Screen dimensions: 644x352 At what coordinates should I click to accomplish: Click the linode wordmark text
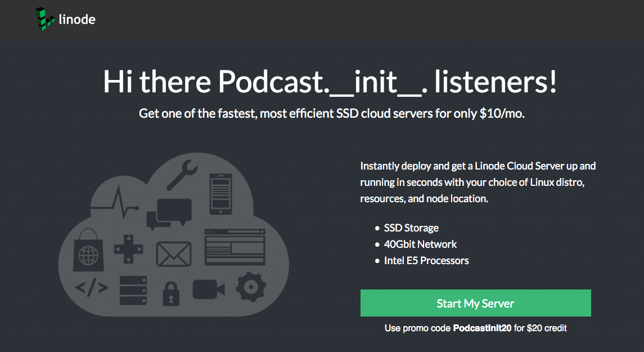click(77, 19)
